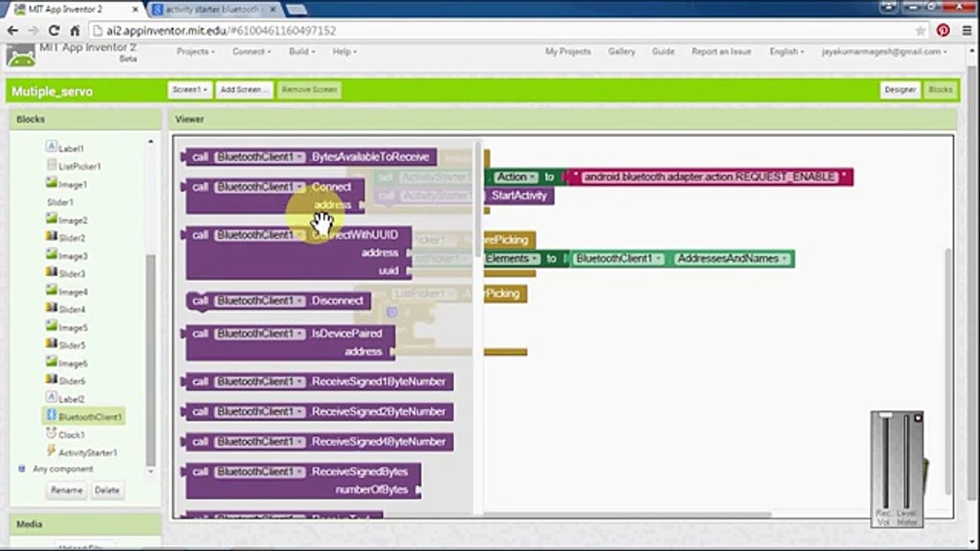Select Image2 component icon
Viewport: 980px width, 551px height.
pyautogui.click(x=51, y=220)
